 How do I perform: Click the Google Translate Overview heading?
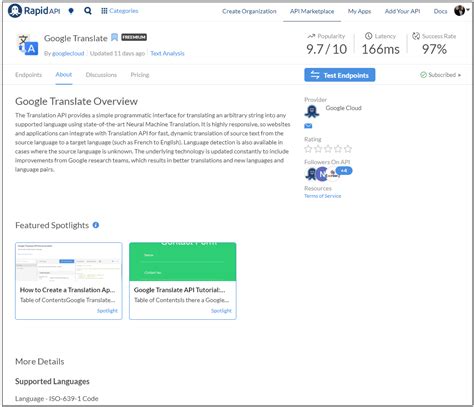[76, 101]
